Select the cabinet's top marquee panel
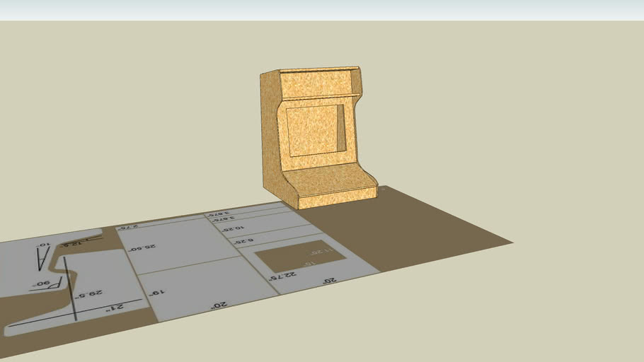Image resolution: width=644 pixels, height=362 pixels. point(316,82)
